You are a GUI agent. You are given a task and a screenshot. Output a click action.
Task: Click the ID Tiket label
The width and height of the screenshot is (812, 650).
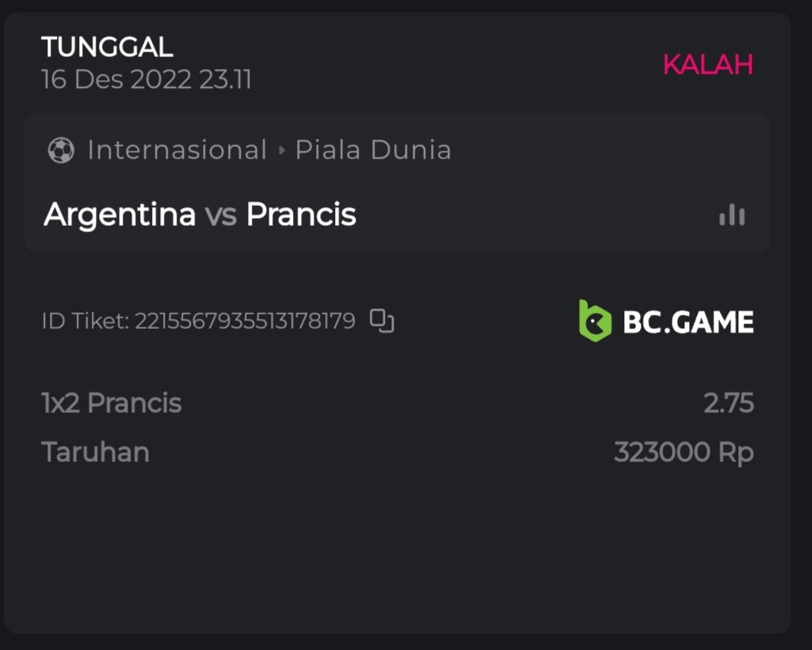tap(85, 321)
